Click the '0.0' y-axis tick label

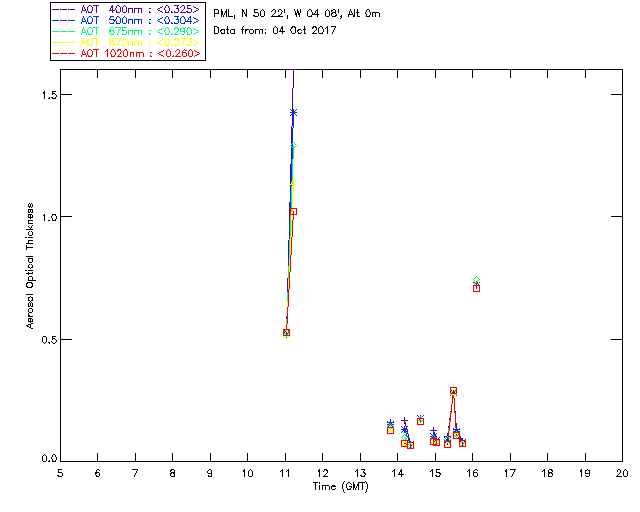(47, 459)
